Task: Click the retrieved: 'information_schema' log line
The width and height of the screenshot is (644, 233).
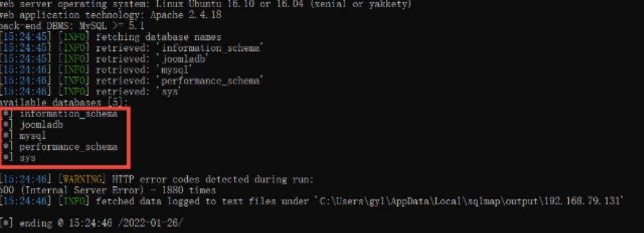Action: click(x=131, y=48)
